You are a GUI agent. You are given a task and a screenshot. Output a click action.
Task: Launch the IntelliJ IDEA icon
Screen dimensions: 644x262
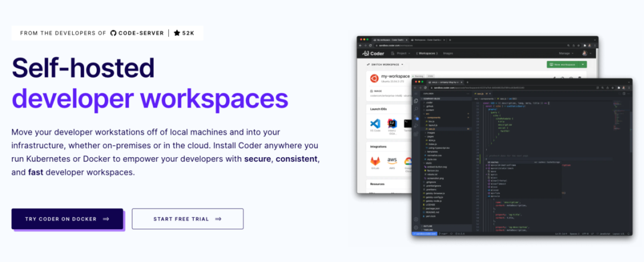(391, 123)
